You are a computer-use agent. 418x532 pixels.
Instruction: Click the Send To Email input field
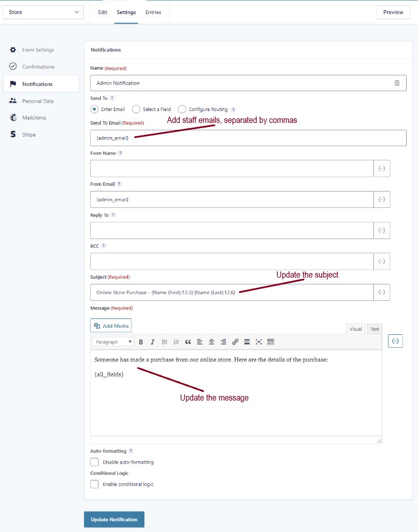248,138
